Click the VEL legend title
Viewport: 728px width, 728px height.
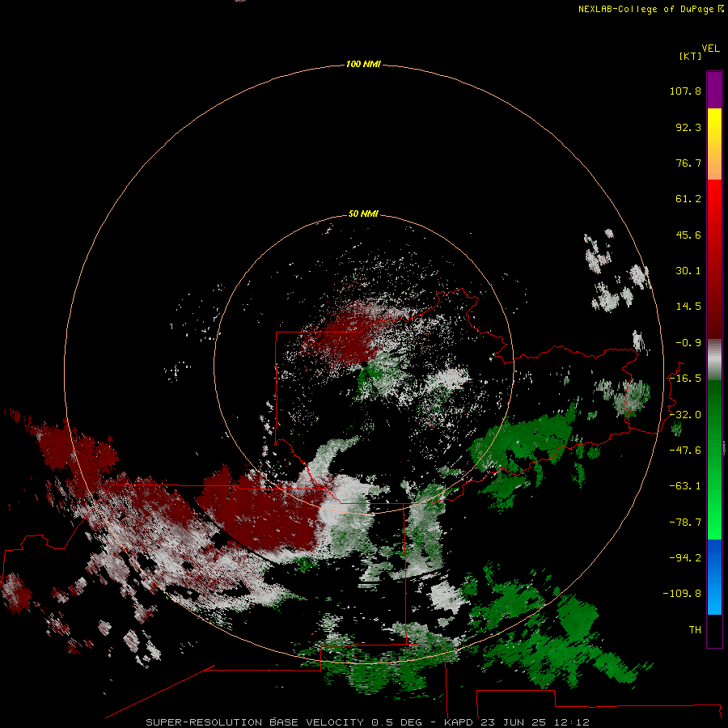point(710,49)
